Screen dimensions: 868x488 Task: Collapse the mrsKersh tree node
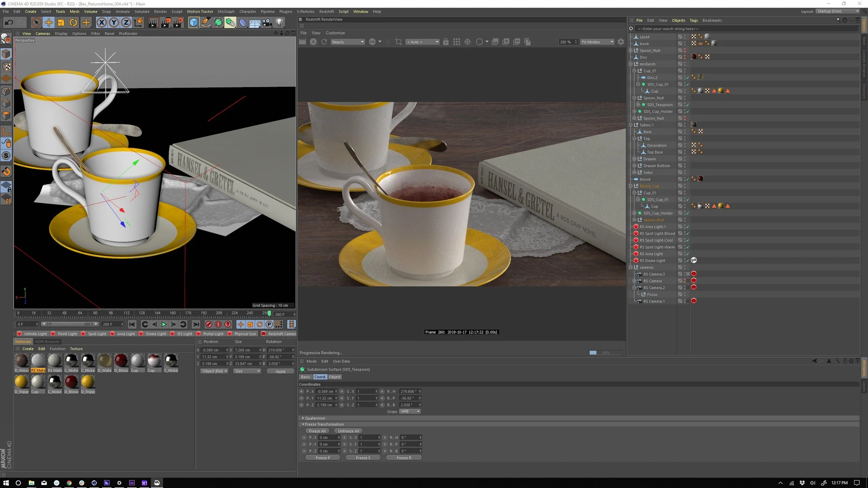pyautogui.click(x=631, y=64)
